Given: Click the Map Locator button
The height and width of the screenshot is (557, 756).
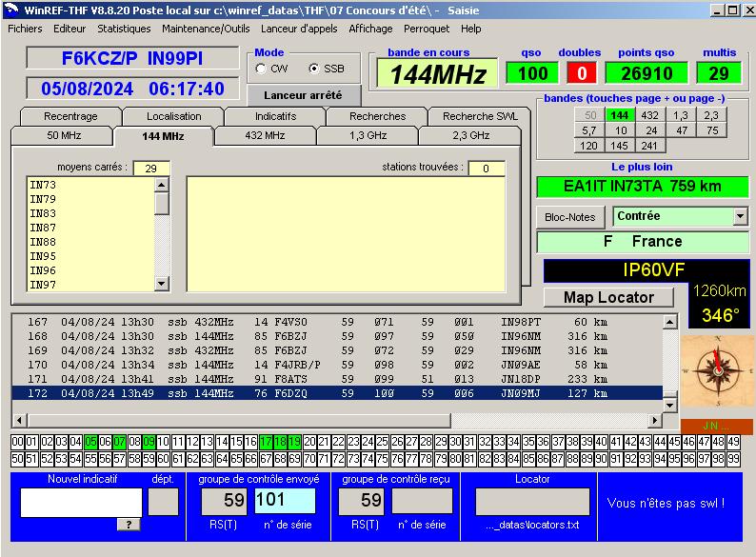Looking at the screenshot, I should pos(608,297).
